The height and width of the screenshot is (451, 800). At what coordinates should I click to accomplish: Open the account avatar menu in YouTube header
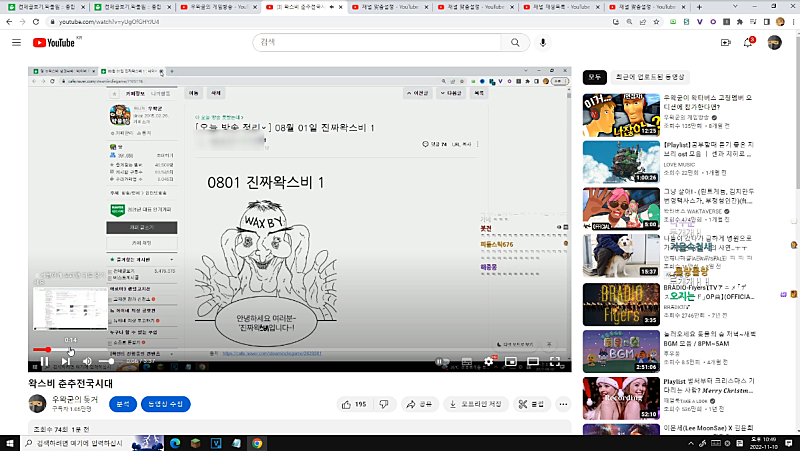[774, 42]
